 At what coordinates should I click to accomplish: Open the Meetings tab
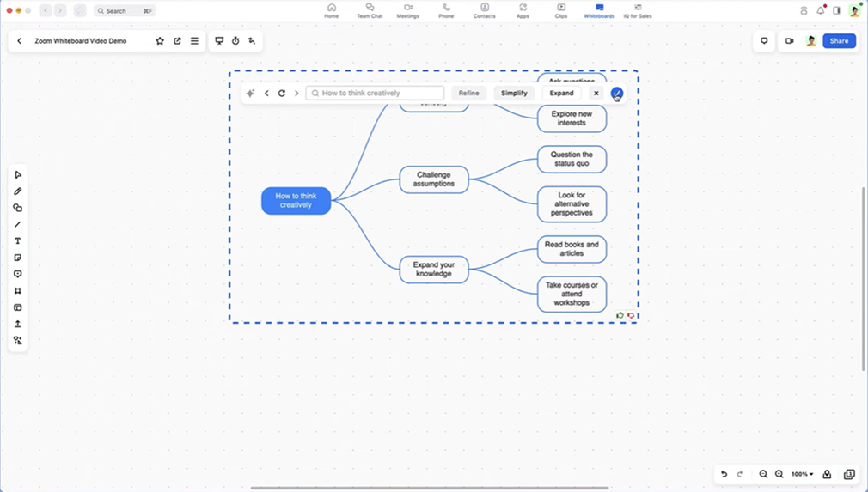(x=408, y=11)
